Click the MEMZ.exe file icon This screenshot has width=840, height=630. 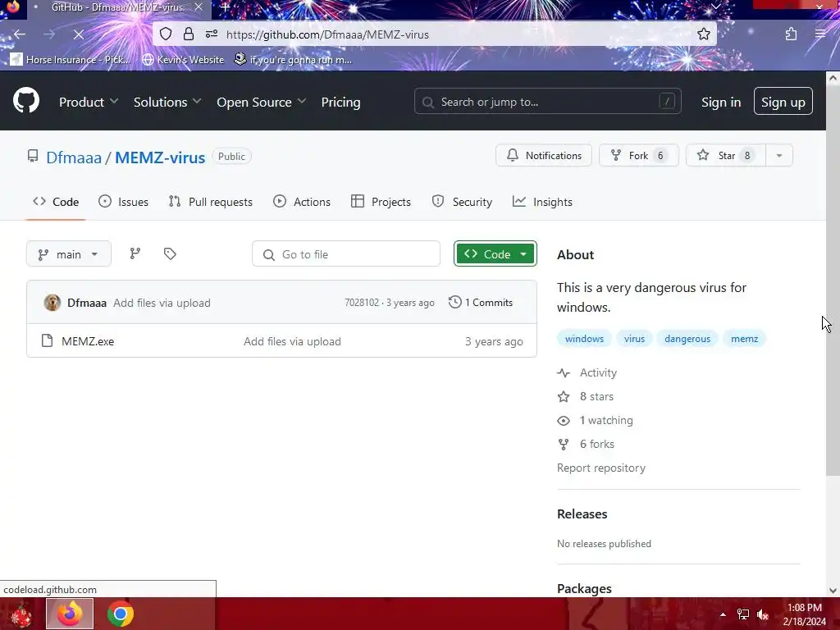[x=47, y=340]
